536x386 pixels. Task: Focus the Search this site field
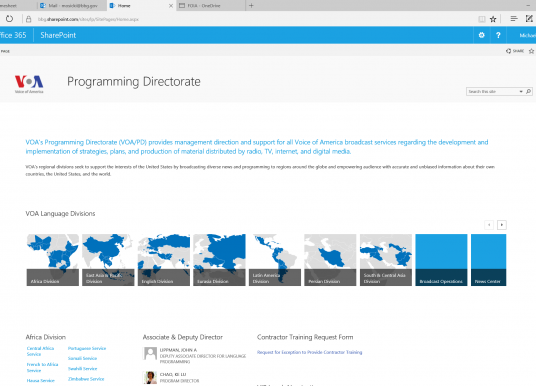(492, 91)
